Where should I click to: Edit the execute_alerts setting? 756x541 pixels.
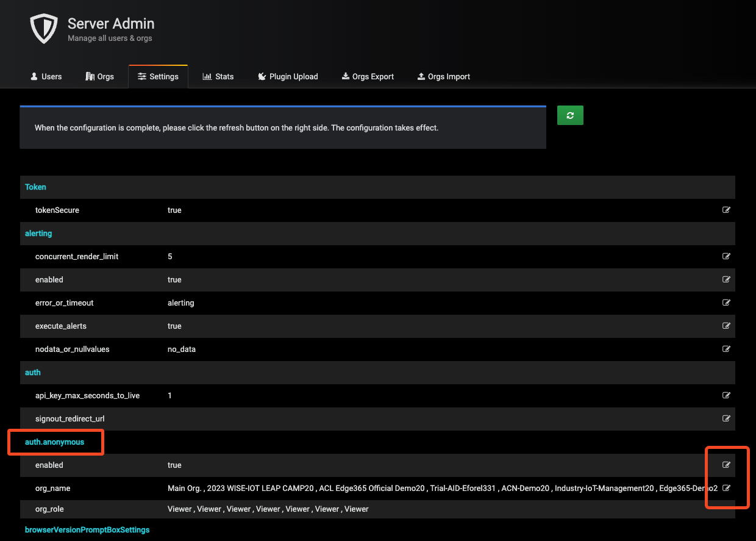pos(726,326)
